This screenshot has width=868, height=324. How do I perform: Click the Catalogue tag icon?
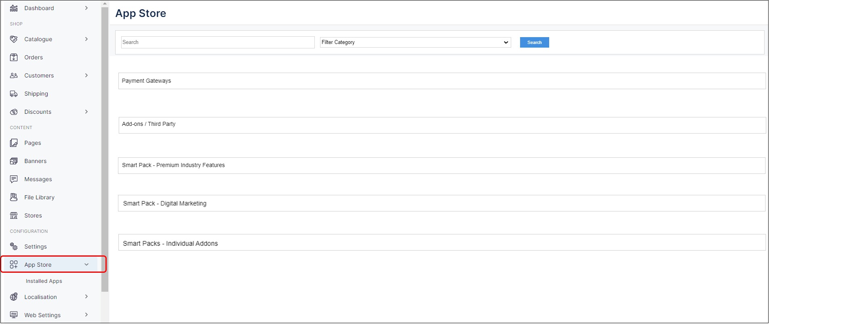pyautogui.click(x=14, y=39)
